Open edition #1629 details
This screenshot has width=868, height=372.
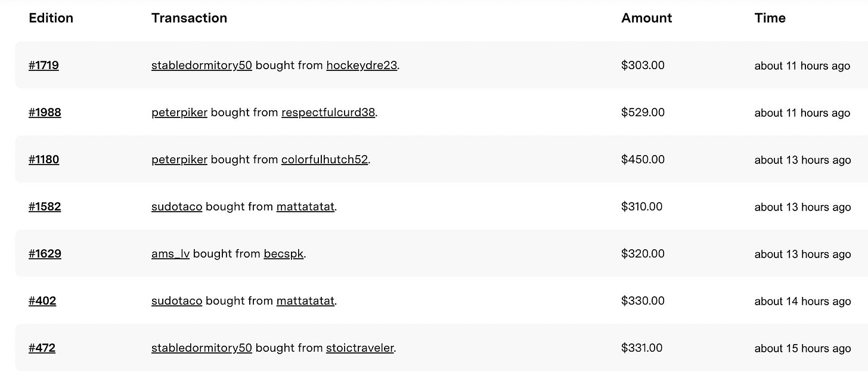[45, 253]
